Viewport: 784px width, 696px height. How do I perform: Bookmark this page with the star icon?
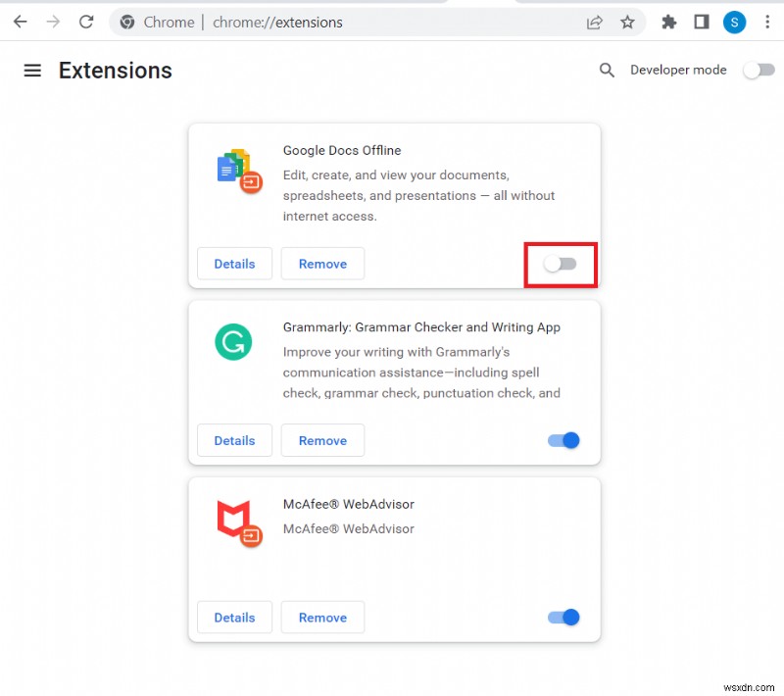pyautogui.click(x=628, y=22)
